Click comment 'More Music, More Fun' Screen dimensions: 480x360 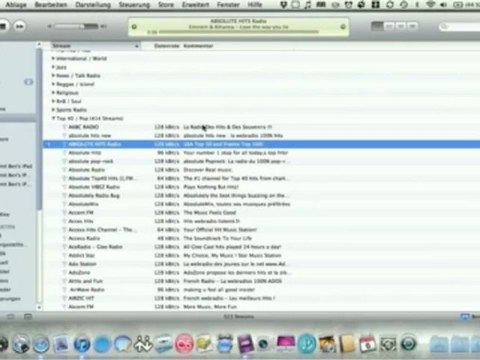click(x=210, y=307)
